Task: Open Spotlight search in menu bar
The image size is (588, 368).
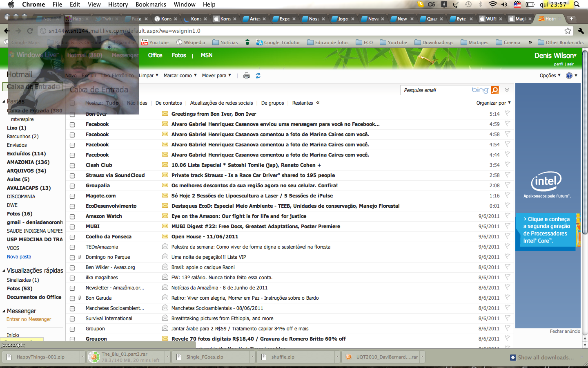Action: click(577, 4)
